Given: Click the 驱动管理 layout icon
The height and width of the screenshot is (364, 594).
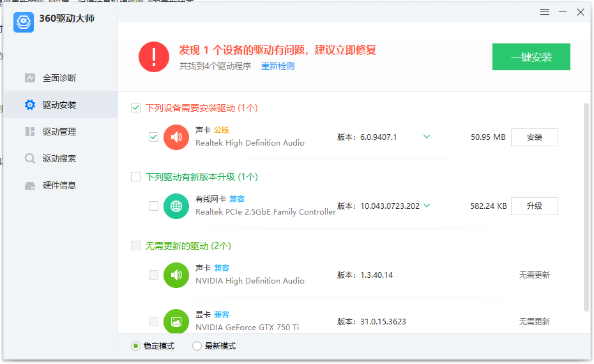Looking at the screenshot, I should pyautogui.click(x=30, y=132).
